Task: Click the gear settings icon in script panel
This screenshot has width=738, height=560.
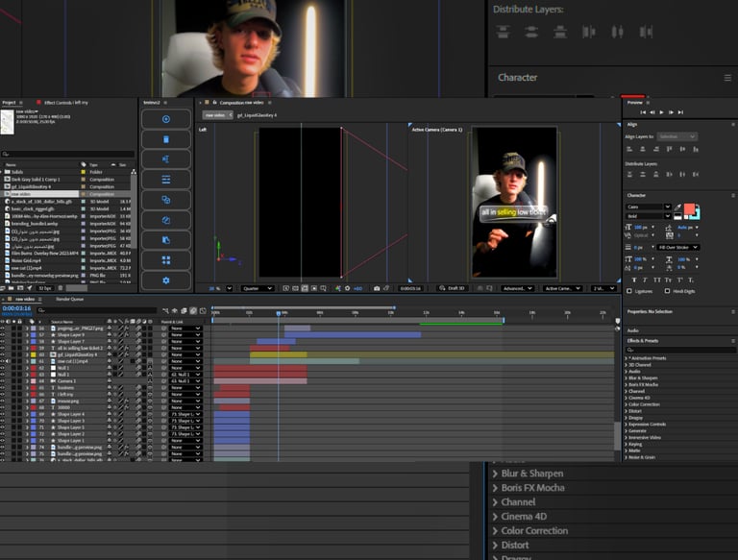Action: pyautogui.click(x=165, y=280)
